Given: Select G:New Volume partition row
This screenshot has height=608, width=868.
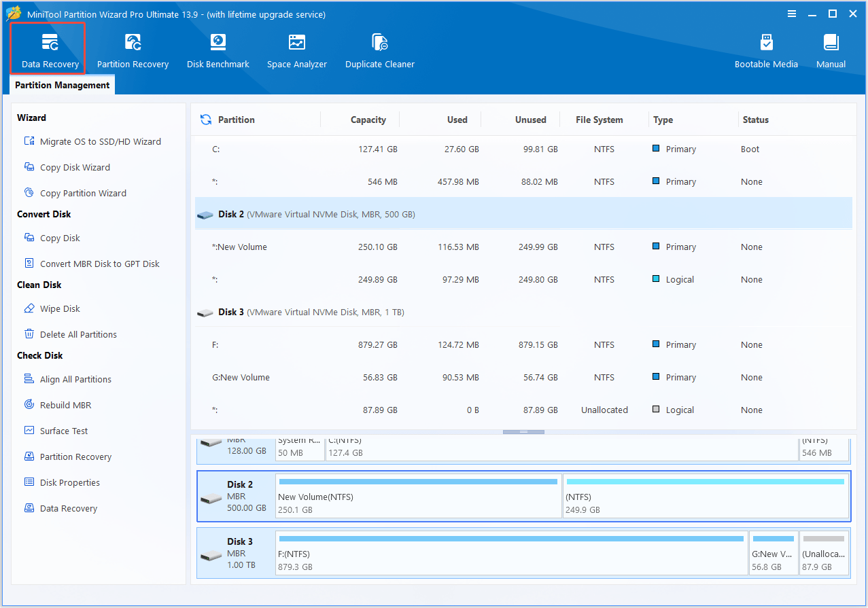Looking at the screenshot, I should tap(523, 378).
